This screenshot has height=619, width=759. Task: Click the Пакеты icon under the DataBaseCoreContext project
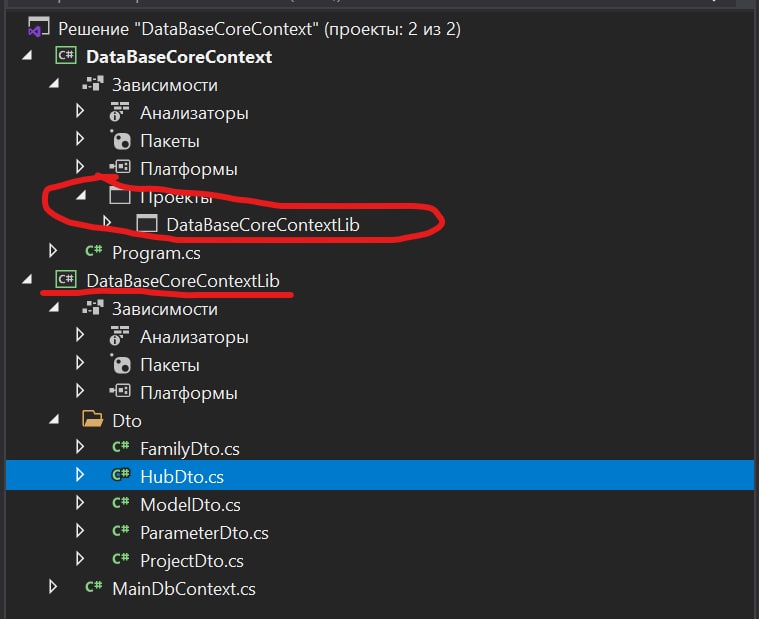coord(120,140)
